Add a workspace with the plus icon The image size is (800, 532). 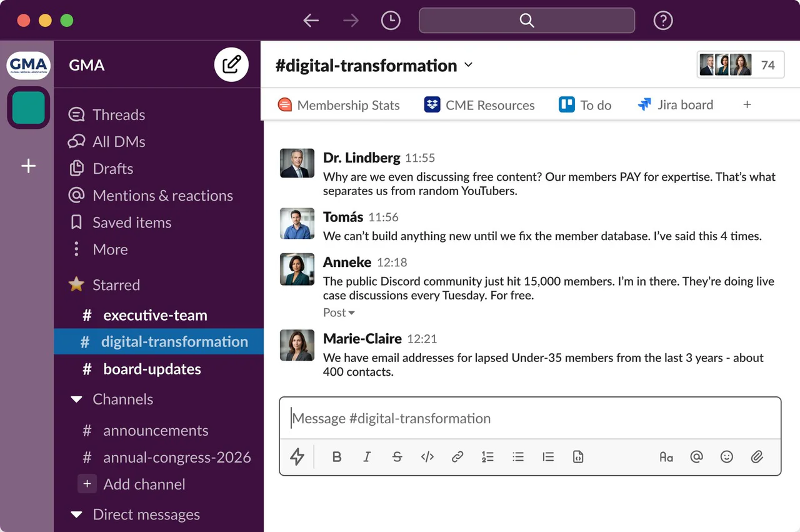coord(28,166)
